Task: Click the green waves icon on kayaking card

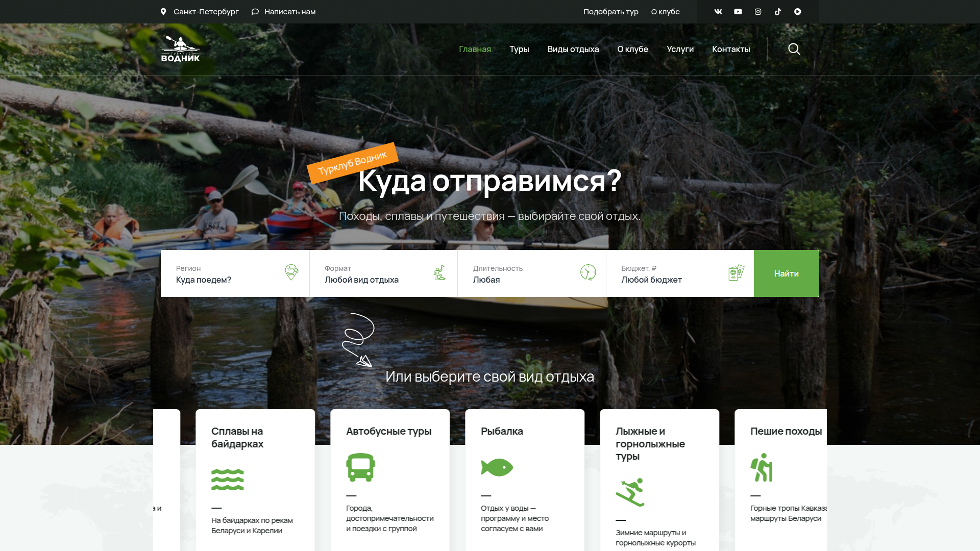Action: click(x=228, y=480)
